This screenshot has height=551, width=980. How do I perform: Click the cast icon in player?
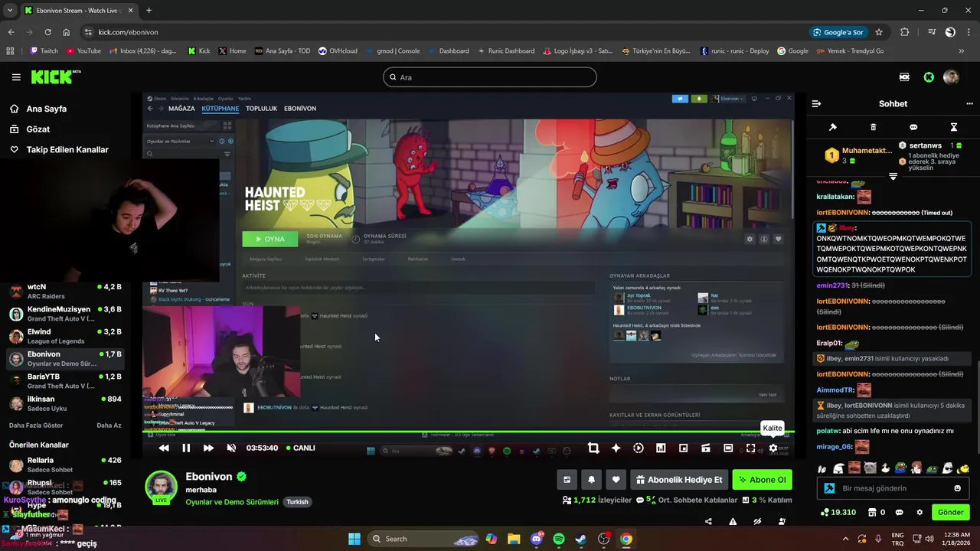tap(706, 448)
